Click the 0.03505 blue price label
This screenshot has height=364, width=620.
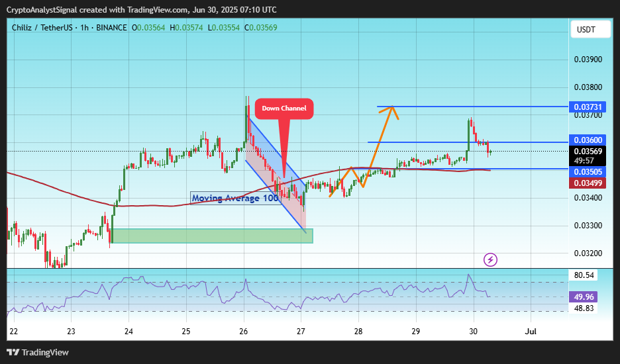(x=588, y=172)
